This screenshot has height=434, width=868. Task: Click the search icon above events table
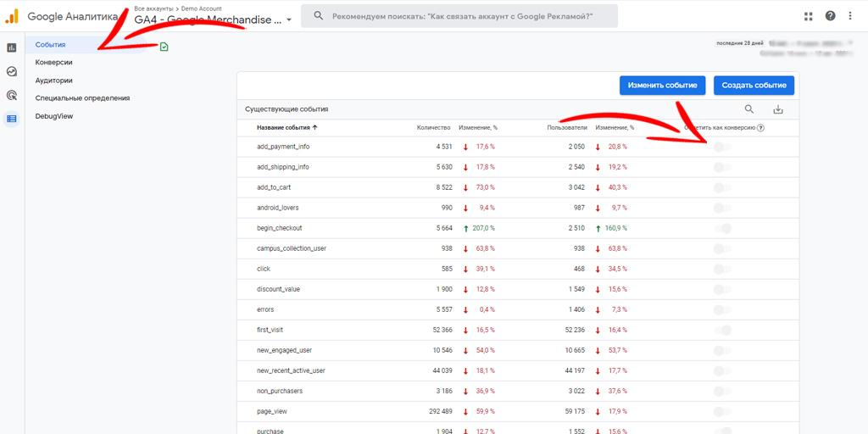point(749,109)
